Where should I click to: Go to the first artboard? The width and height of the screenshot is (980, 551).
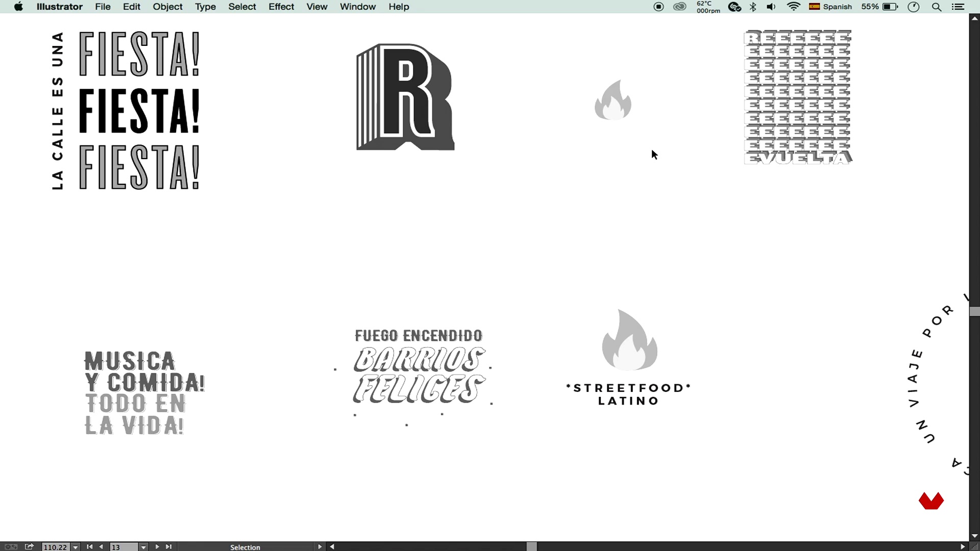pos(90,546)
